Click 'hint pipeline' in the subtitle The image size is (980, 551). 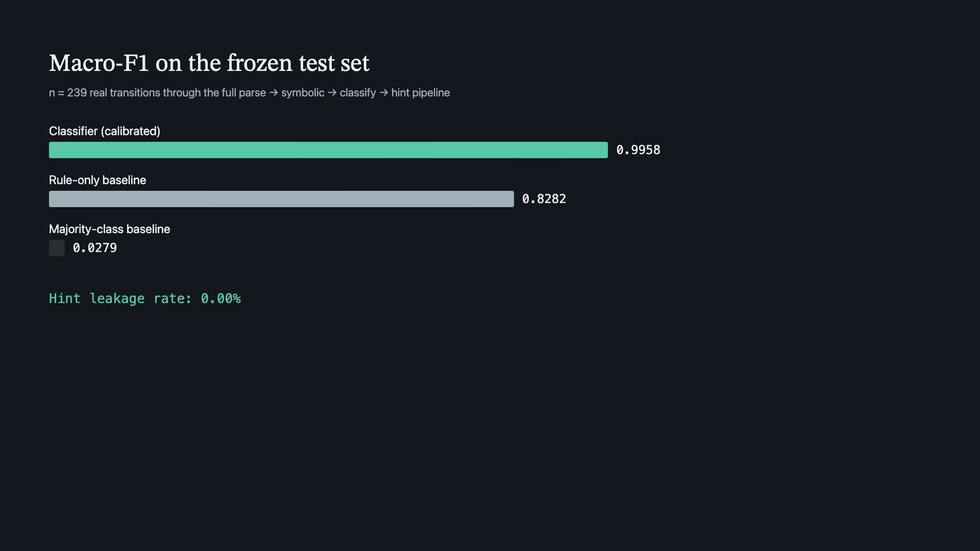pyautogui.click(x=421, y=93)
